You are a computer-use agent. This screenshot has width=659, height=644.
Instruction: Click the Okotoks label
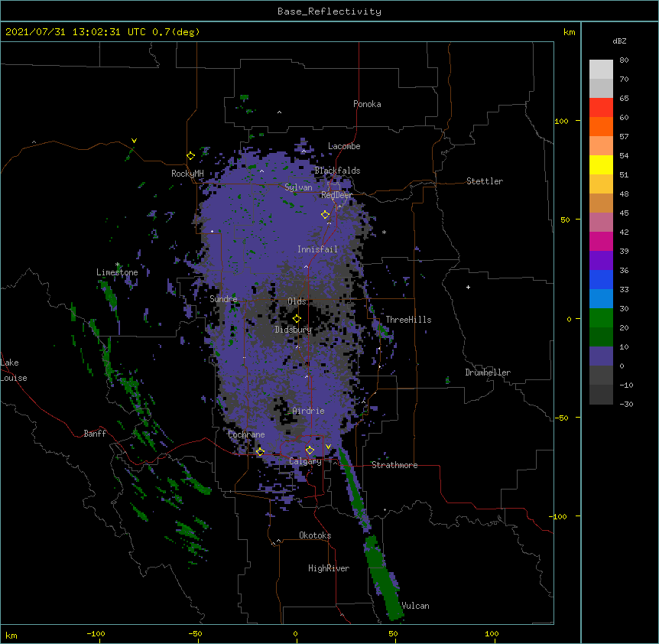(x=315, y=535)
